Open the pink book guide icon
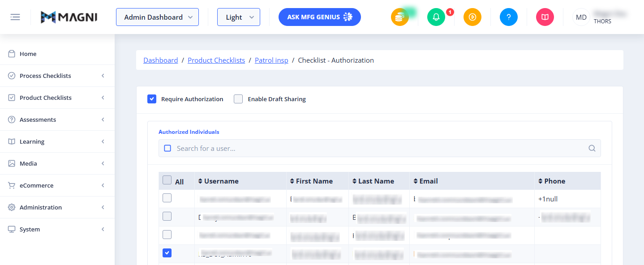 pos(545,17)
